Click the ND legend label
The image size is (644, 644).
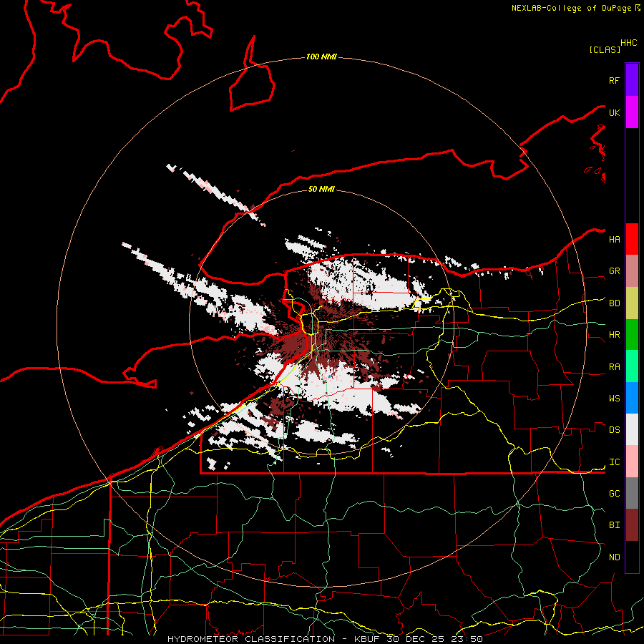[614, 557]
